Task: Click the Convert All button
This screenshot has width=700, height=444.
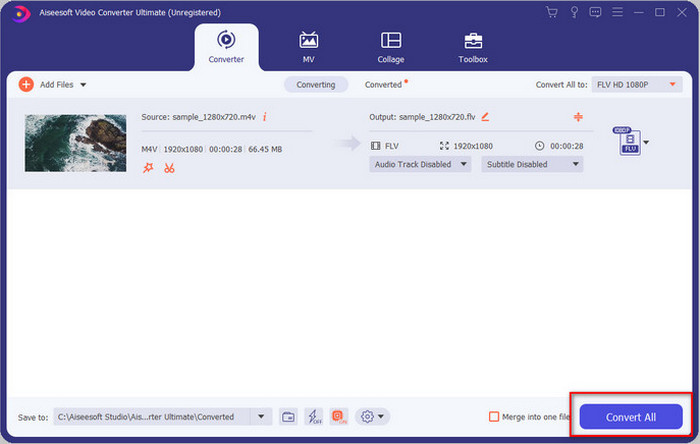Action: coord(631,417)
